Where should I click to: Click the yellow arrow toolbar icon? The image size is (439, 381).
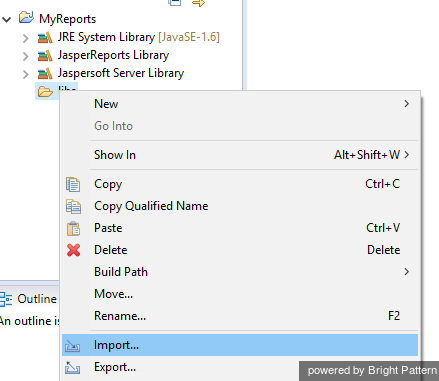198,3
